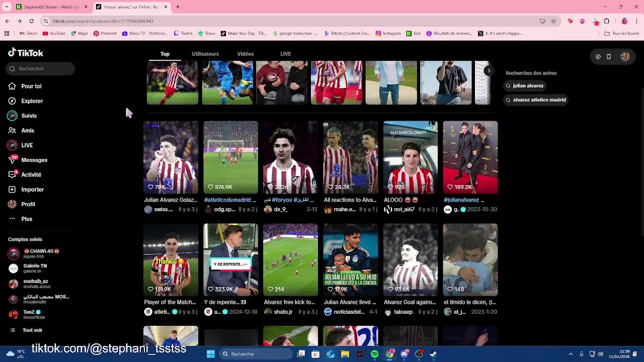The width and height of the screenshot is (644, 362).
Task: Click the phone app icon at top right
Action: (x=609, y=57)
